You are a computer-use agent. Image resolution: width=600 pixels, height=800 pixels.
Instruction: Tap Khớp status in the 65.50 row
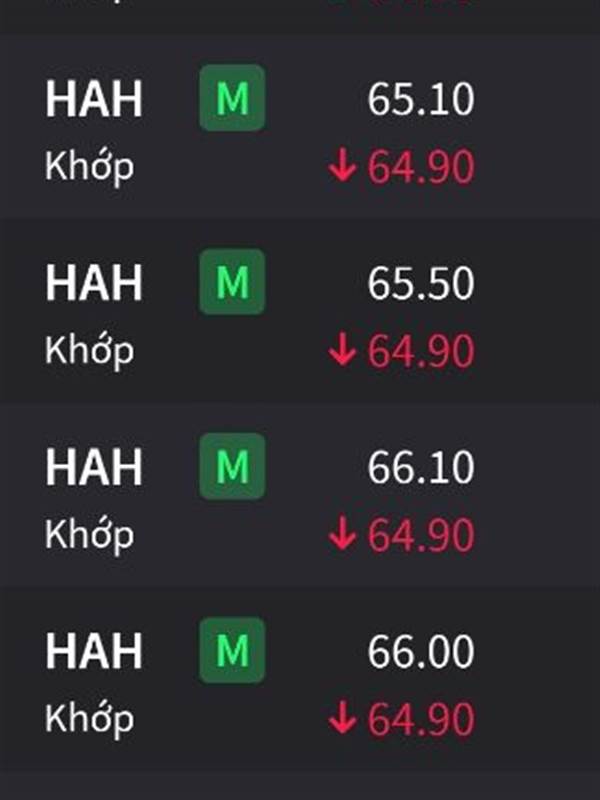pos(89,352)
